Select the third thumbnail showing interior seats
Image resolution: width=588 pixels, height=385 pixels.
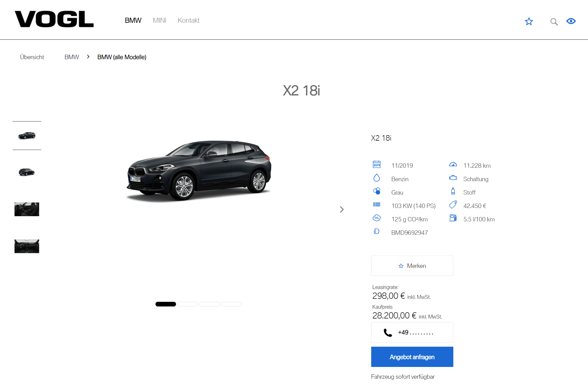pyautogui.click(x=27, y=209)
